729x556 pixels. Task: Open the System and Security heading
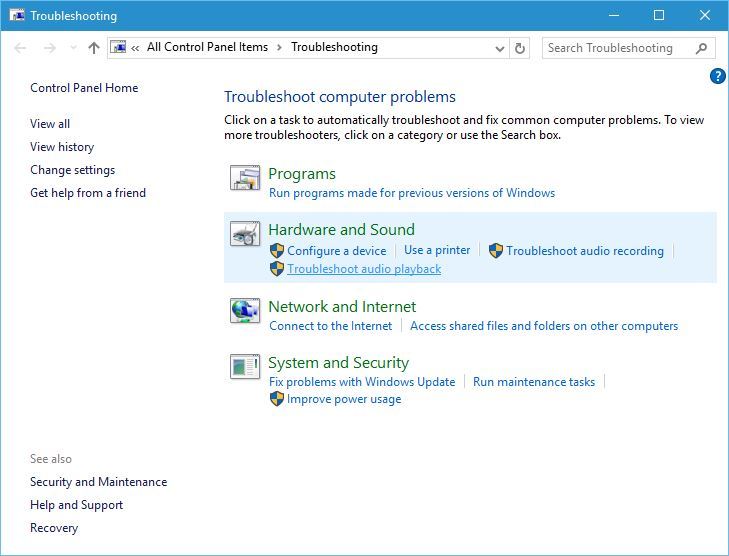338,363
